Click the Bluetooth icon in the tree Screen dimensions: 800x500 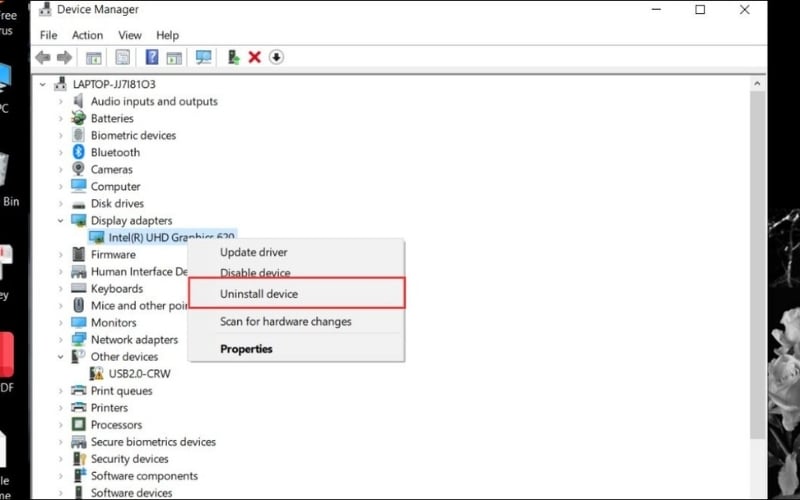[79, 152]
